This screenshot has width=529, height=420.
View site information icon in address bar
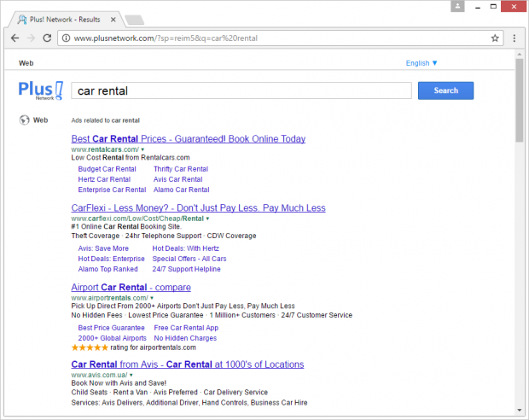(x=67, y=38)
